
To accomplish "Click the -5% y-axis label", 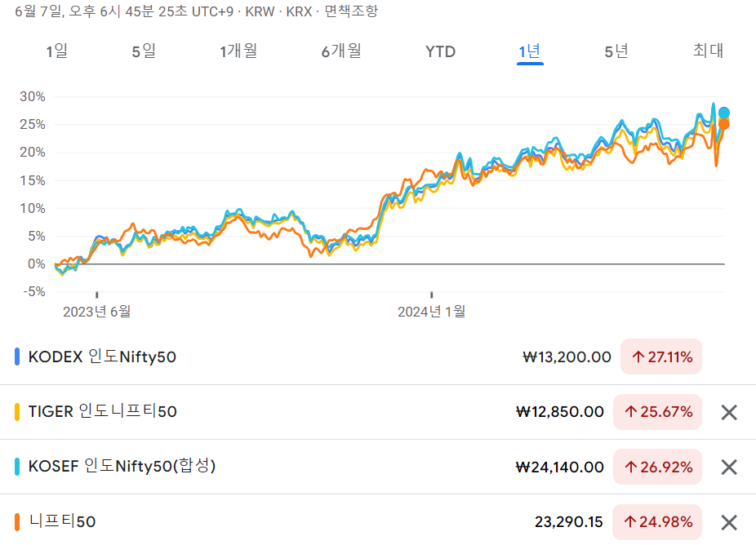I will pos(33,291).
